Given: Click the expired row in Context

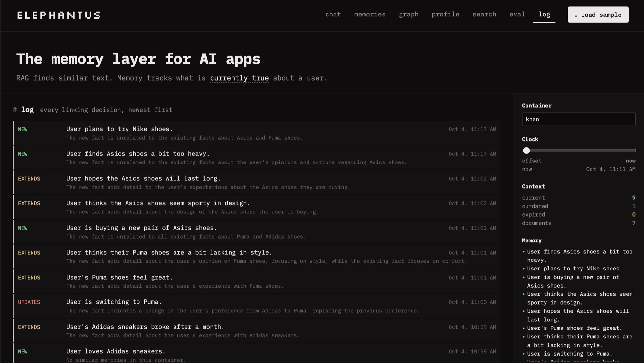Looking at the screenshot, I should [579, 215].
